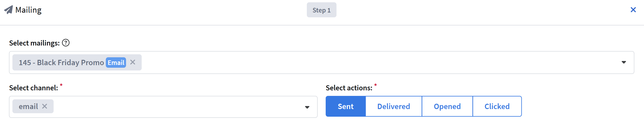Expand the Select mailings dropdown arrow
644x128 pixels.
(x=624, y=62)
